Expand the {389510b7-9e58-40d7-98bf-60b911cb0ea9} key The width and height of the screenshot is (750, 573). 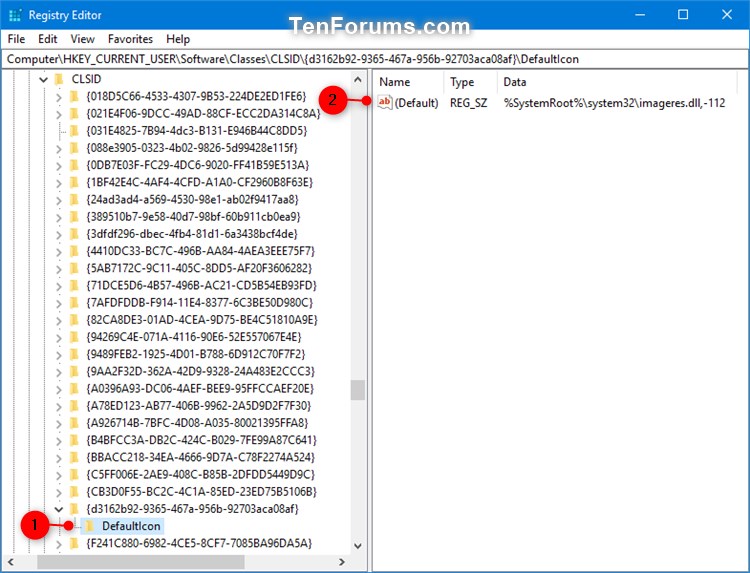(x=59, y=218)
